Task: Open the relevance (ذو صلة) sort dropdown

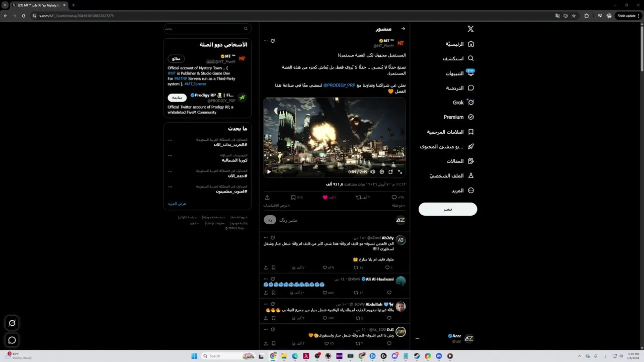Action: pos(399,206)
